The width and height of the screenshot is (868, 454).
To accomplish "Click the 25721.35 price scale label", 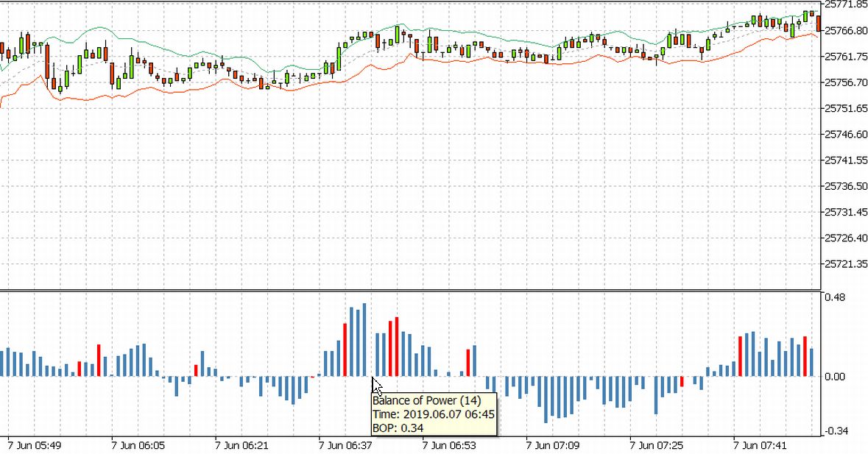I will 845,263.
